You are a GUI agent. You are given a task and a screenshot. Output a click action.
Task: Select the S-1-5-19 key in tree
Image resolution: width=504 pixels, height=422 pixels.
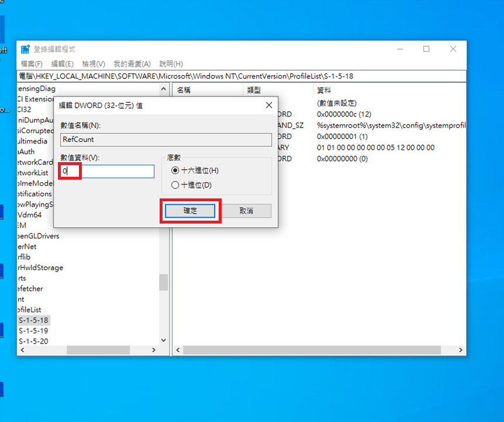click(x=33, y=331)
